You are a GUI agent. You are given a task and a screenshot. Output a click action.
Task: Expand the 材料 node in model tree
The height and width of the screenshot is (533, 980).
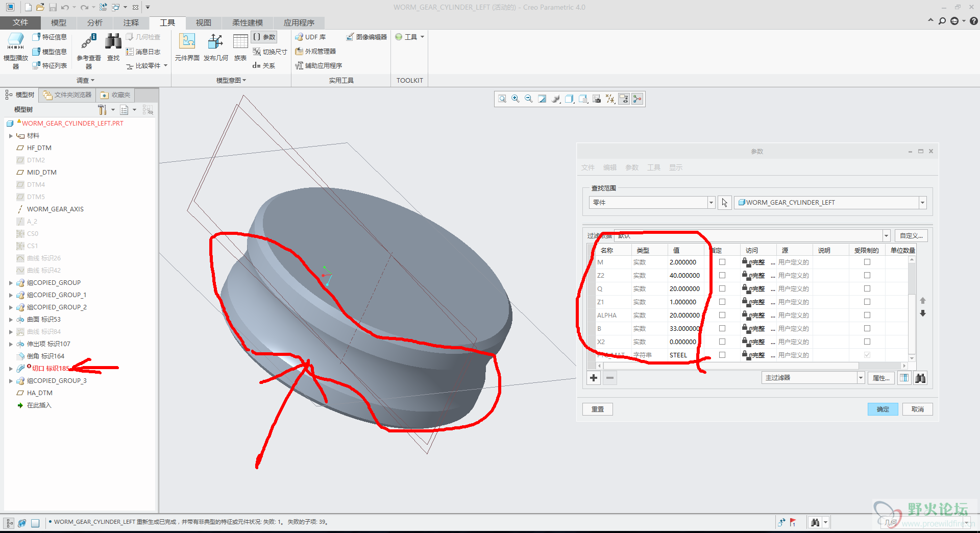(11, 136)
